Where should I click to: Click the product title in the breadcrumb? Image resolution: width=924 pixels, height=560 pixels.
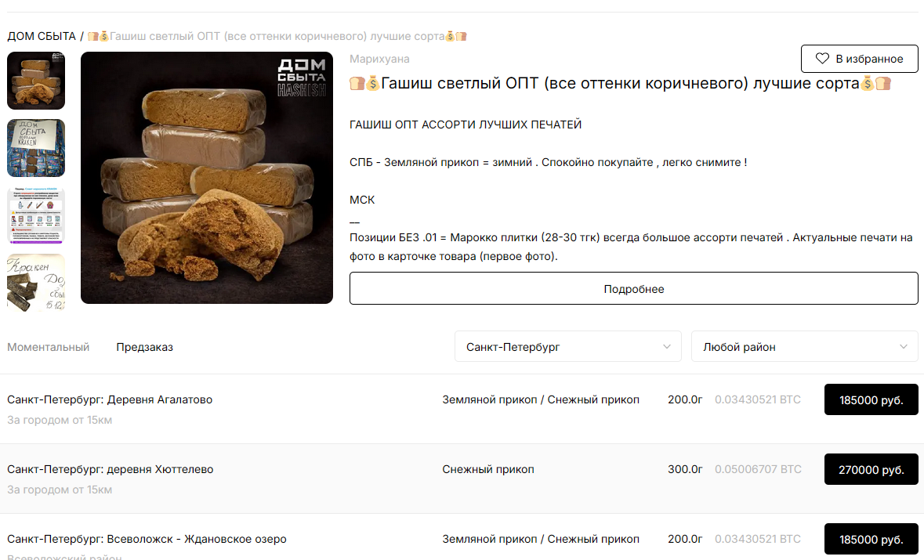point(277,36)
